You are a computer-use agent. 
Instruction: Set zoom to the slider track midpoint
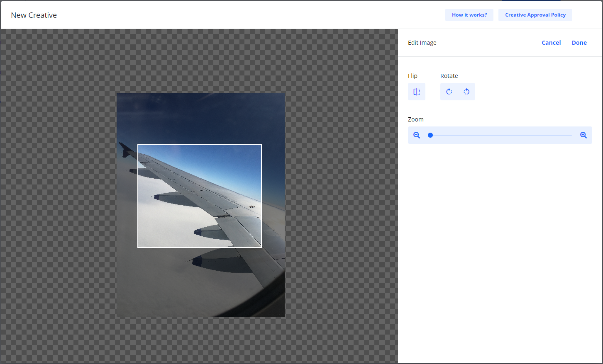[501, 135]
